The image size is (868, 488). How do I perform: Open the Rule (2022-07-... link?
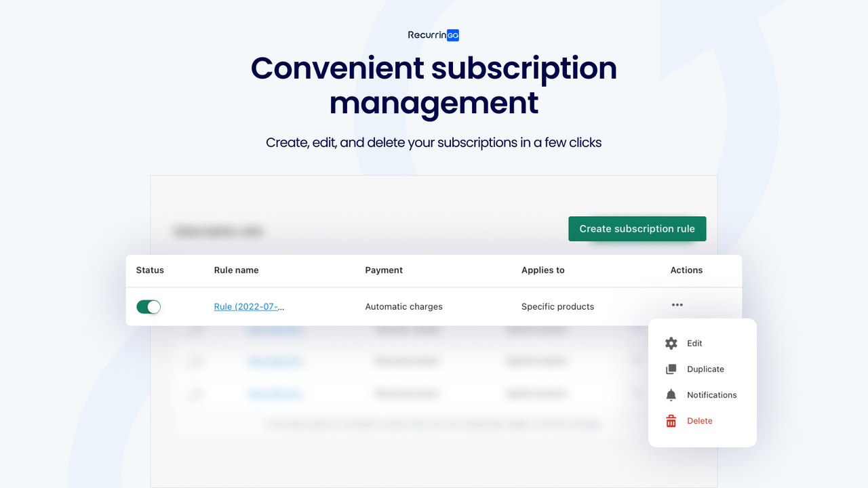point(249,307)
